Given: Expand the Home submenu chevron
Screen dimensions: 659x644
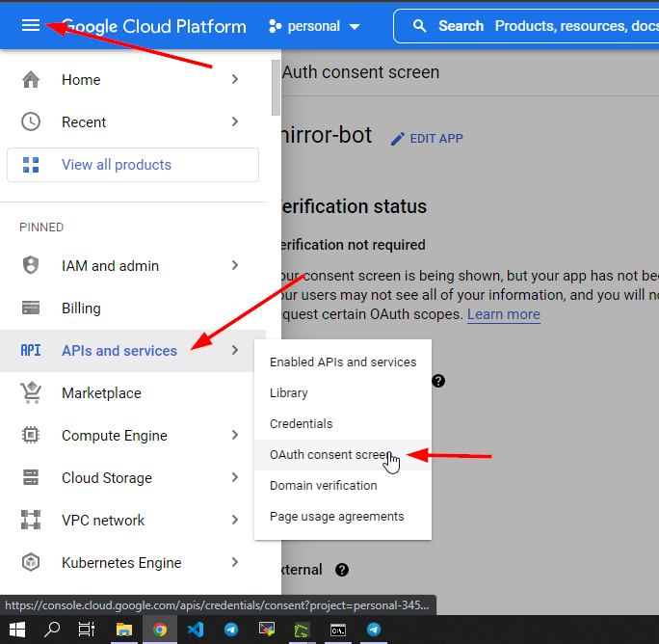Looking at the screenshot, I should tap(235, 79).
